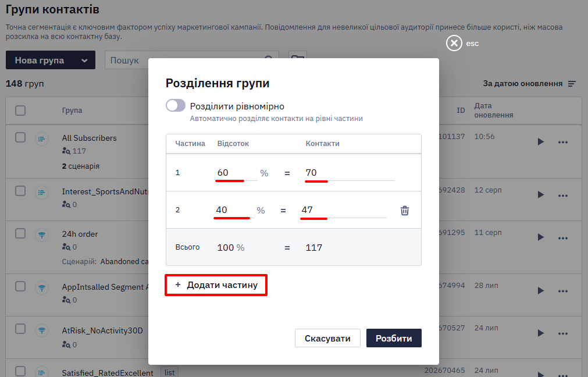Open more options in the 11 серп row

point(562,238)
